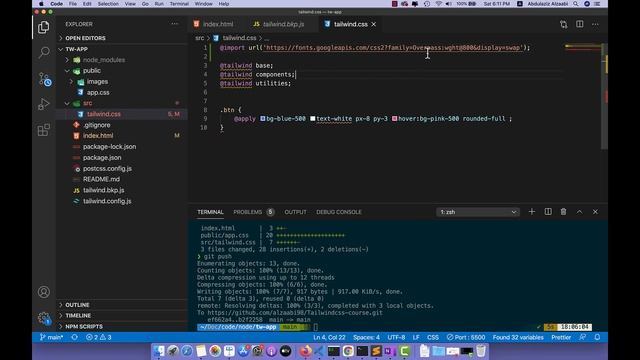Open postcss.config.js in the file tree

(x=107, y=168)
